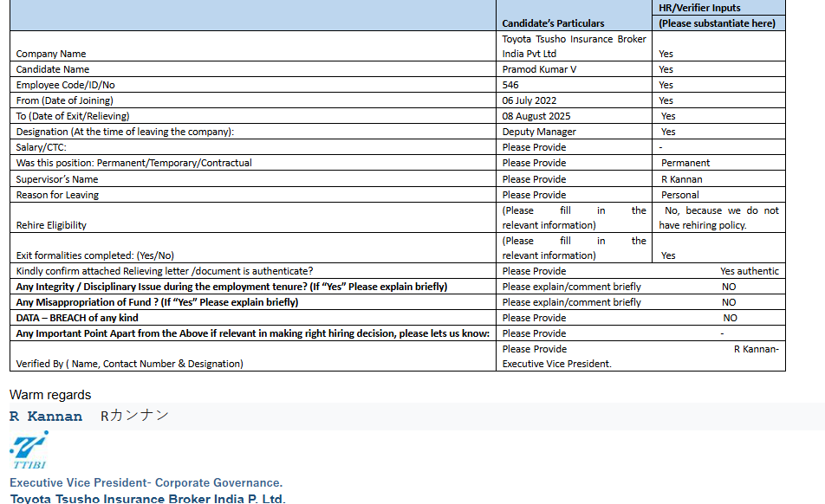The image size is (825, 504).
Task: Click 'Yes' in the Date of Exit row
Action: click(668, 116)
